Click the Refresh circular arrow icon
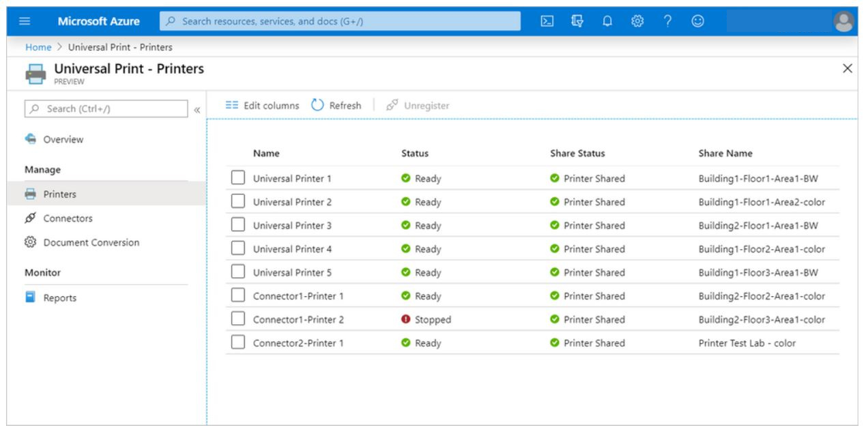 pyautogui.click(x=317, y=106)
